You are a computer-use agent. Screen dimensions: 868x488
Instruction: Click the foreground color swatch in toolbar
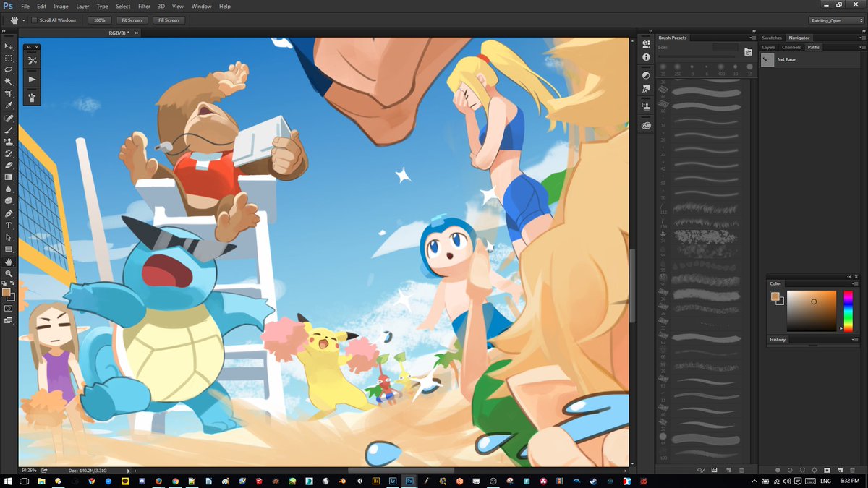(x=7, y=293)
